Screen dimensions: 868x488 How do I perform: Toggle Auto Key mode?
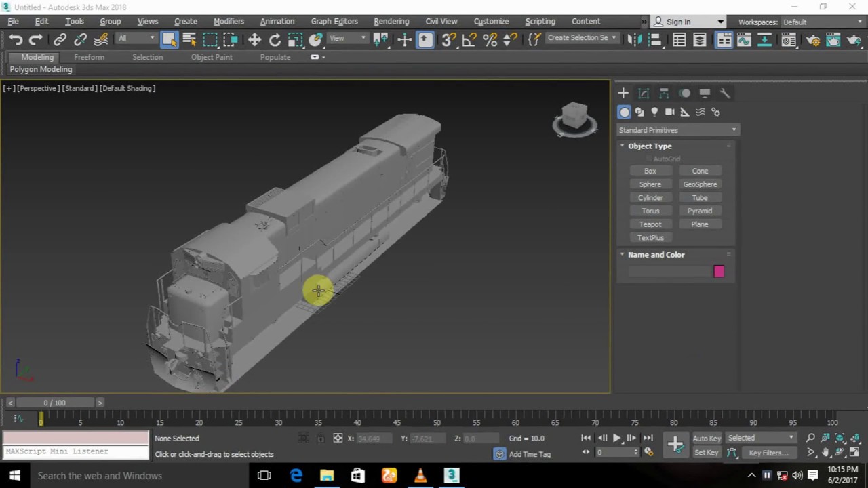click(x=707, y=439)
